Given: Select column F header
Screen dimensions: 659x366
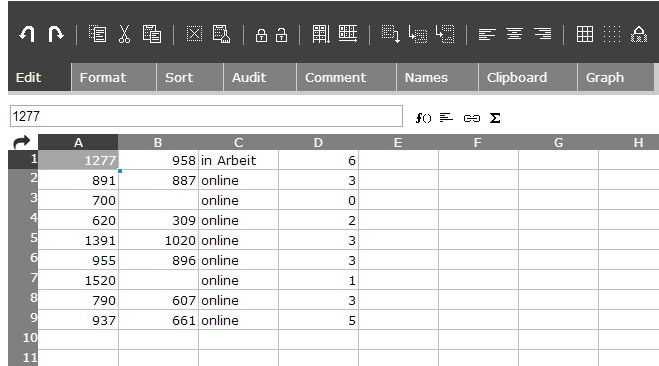Looking at the screenshot, I should (478, 142).
